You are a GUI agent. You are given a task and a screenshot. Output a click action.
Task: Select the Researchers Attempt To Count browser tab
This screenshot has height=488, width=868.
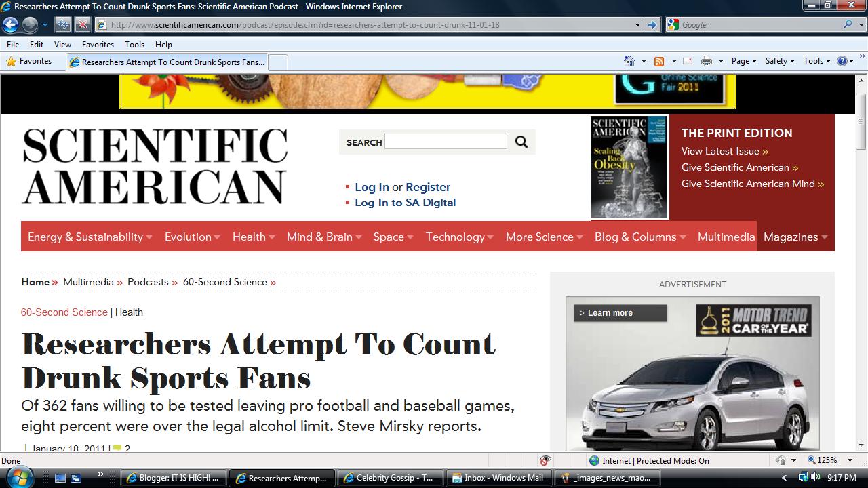[x=167, y=62]
